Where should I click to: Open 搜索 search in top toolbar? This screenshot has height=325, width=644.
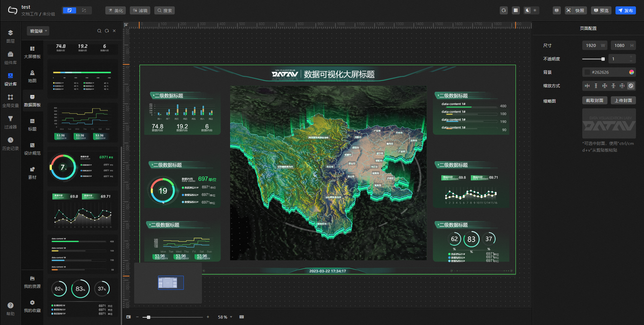point(164,10)
